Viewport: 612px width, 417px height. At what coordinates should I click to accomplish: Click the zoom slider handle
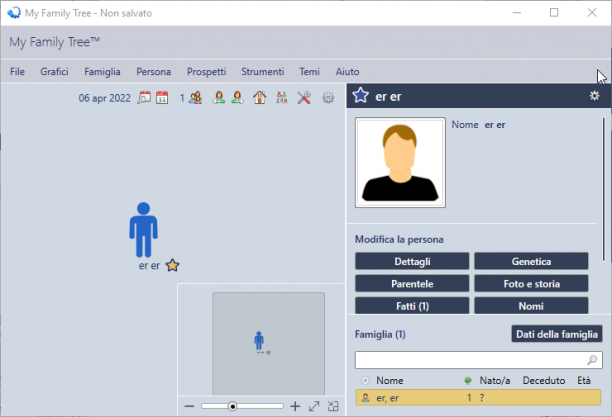(x=232, y=406)
